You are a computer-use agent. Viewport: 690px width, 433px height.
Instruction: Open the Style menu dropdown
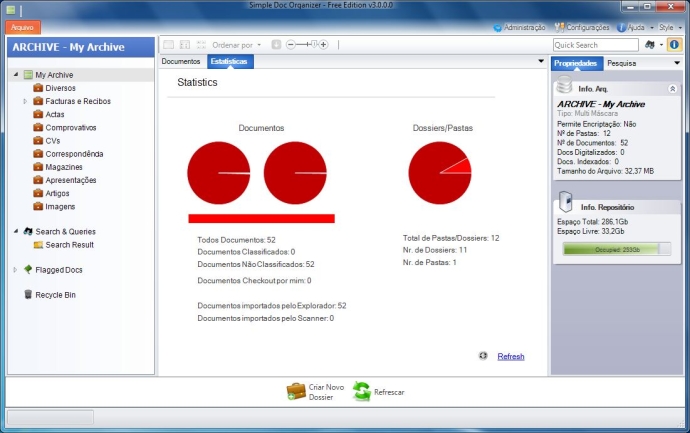[670, 27]
